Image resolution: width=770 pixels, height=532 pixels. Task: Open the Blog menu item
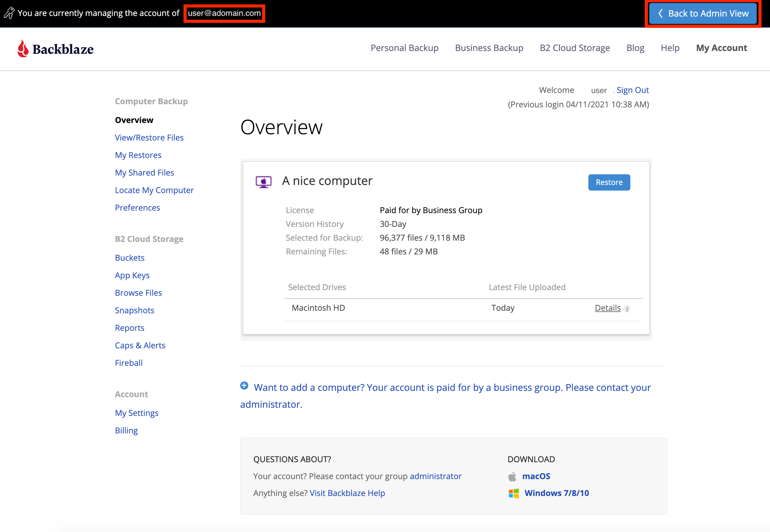[x=635, y=48]
